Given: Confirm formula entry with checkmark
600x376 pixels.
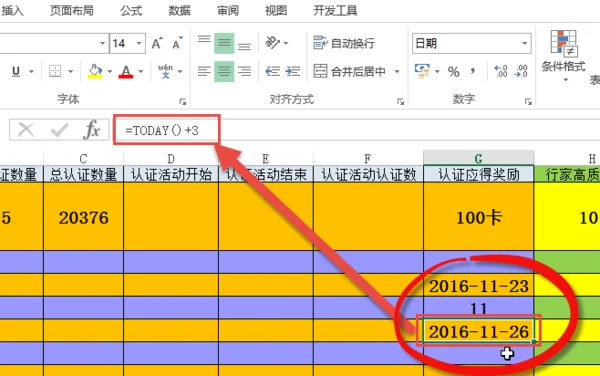Looking at the screenshot, I should (x=59, y=130).
